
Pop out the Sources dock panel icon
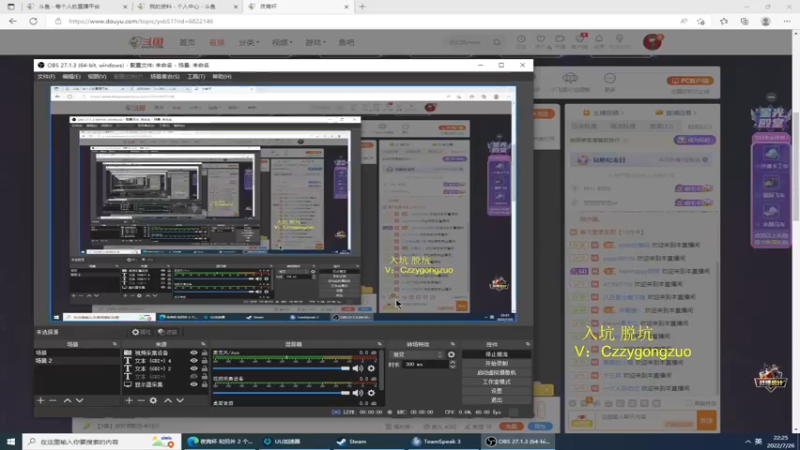coord(203,344)
